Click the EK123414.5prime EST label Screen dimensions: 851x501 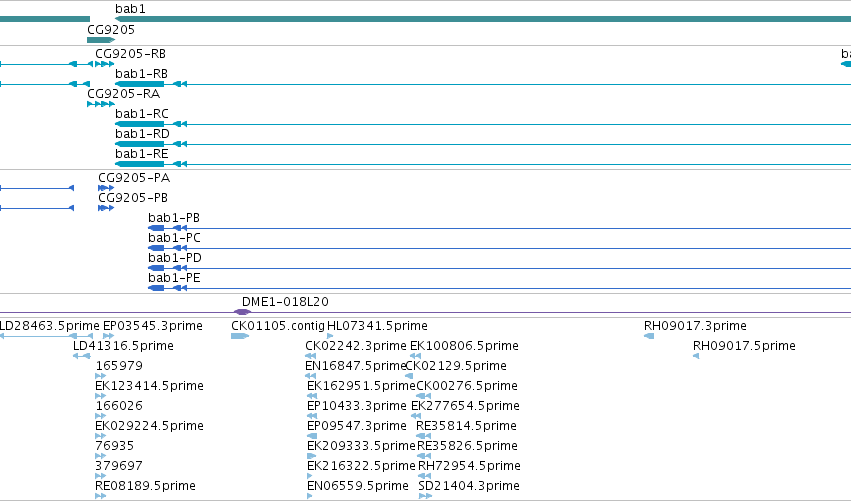point(149,386)
